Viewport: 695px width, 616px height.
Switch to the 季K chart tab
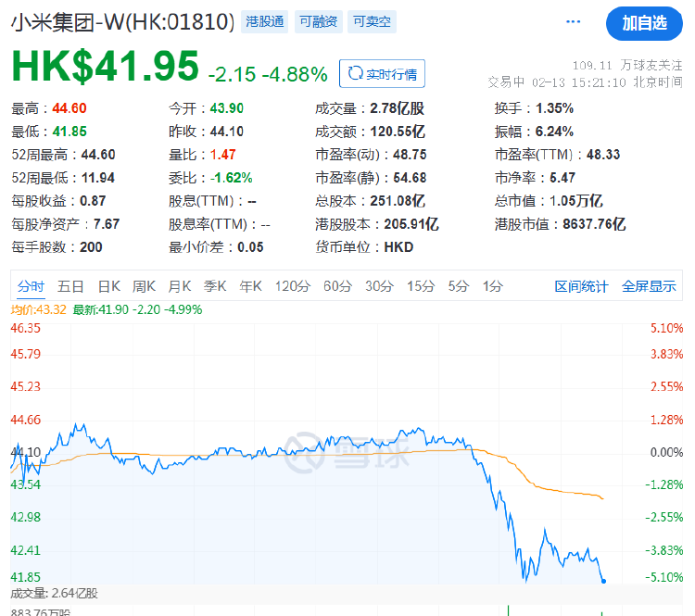point(215,286)
